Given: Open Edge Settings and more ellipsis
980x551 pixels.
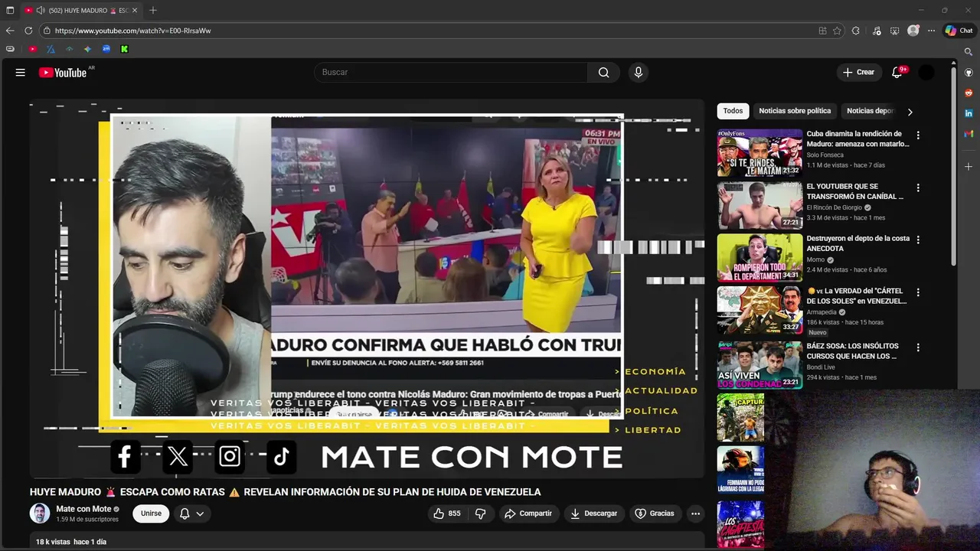Looking at the screenshot, I should click(x=931, y=31).
